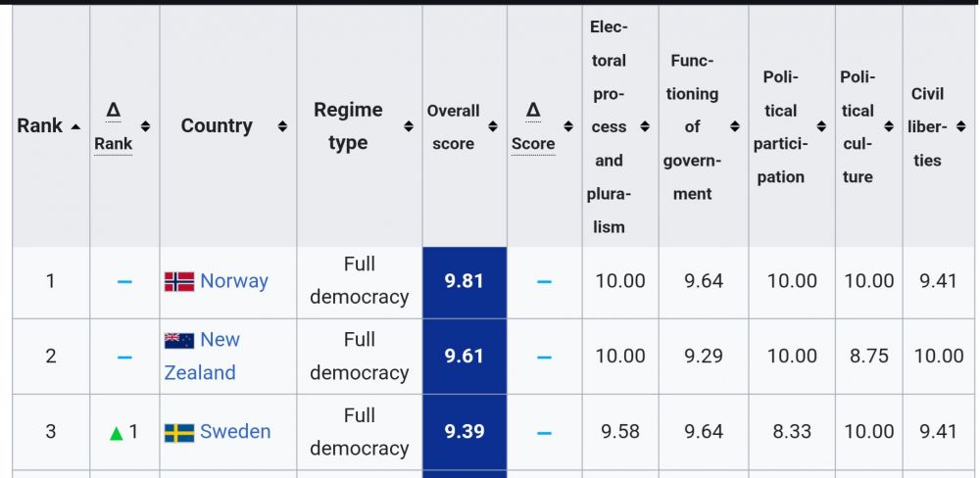Open the New Zealand country link

[x=220, y=340]
